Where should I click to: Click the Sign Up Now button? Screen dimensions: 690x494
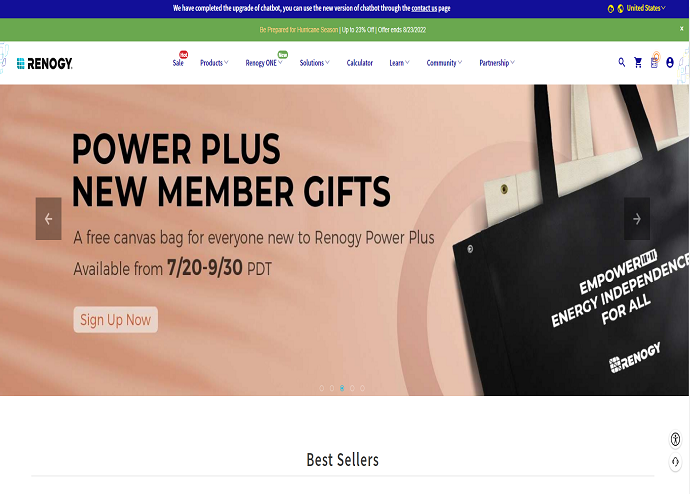click(x=115, y=319)
